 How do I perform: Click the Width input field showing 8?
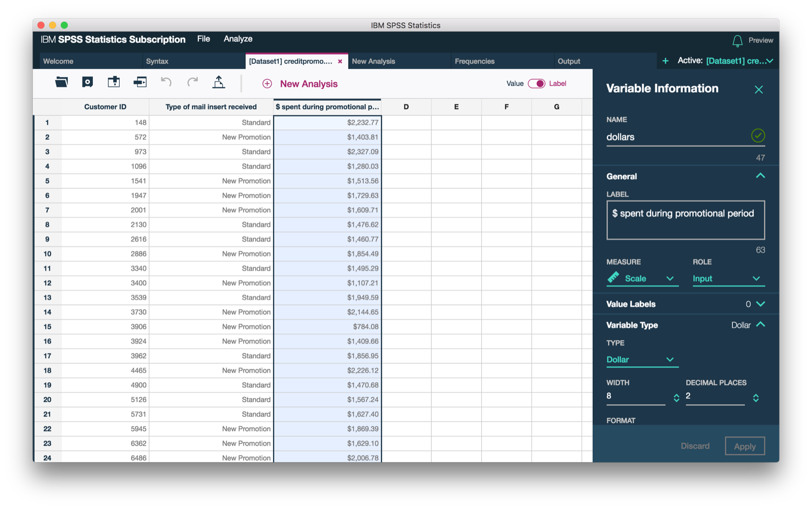click(636, 396)
